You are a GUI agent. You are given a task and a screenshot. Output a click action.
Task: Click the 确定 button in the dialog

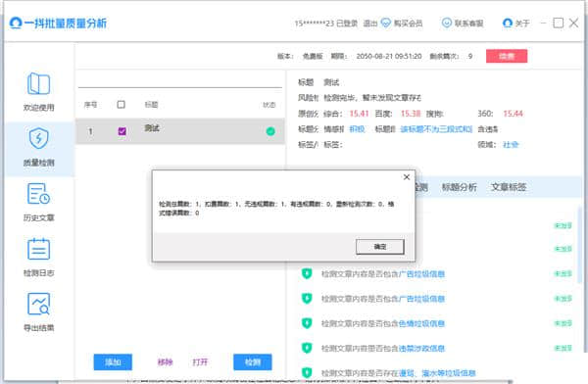click(x=380, y=247)
